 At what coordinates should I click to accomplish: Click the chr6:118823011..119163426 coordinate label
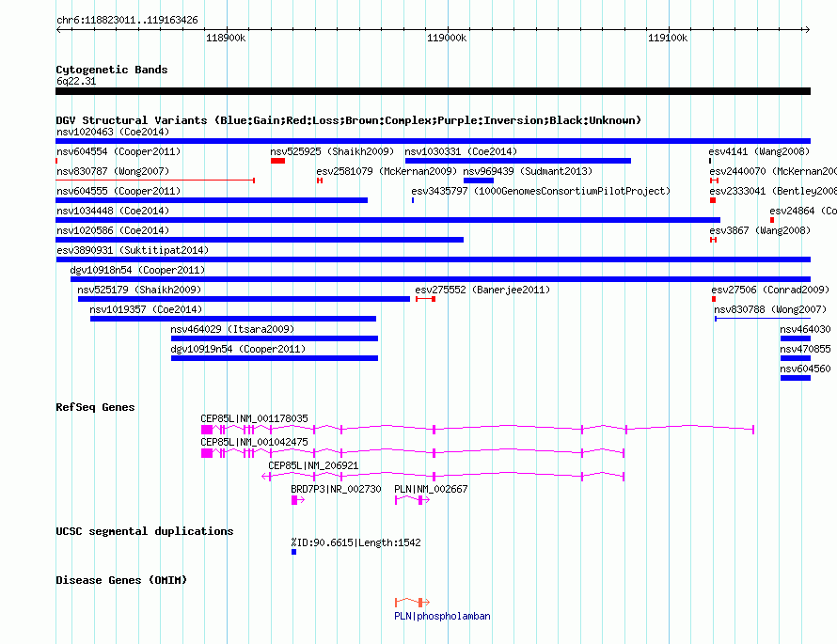[127, 21]
